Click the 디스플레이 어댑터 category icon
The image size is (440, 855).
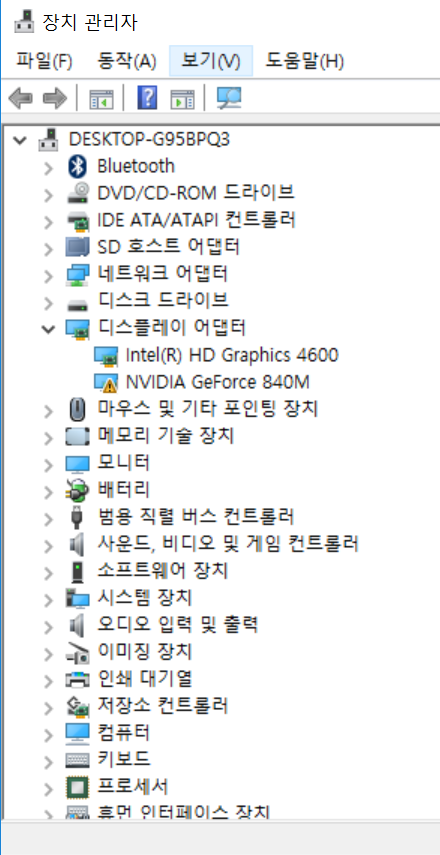pos(77,328)
